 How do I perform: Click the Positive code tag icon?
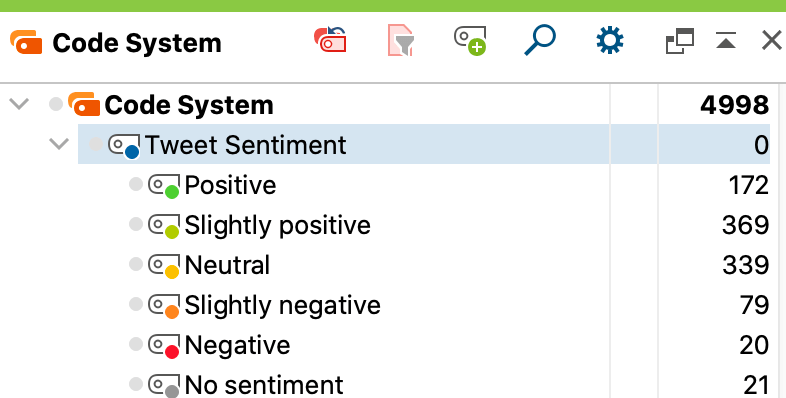click(x=164, y=186)
